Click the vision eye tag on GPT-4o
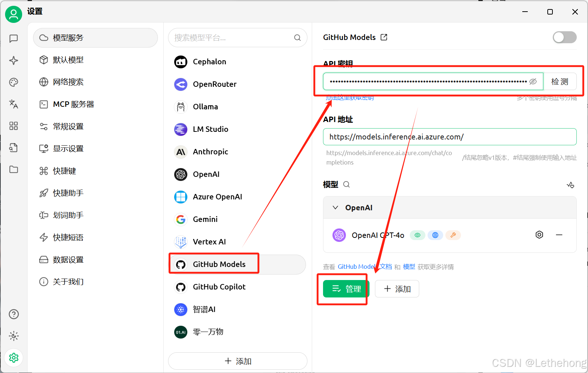Viewport: 588px width, 373px height. pos(417,235)
